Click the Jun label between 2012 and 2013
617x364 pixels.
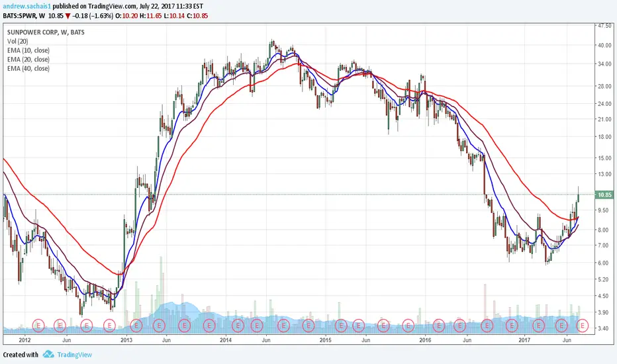click(66, 340)
